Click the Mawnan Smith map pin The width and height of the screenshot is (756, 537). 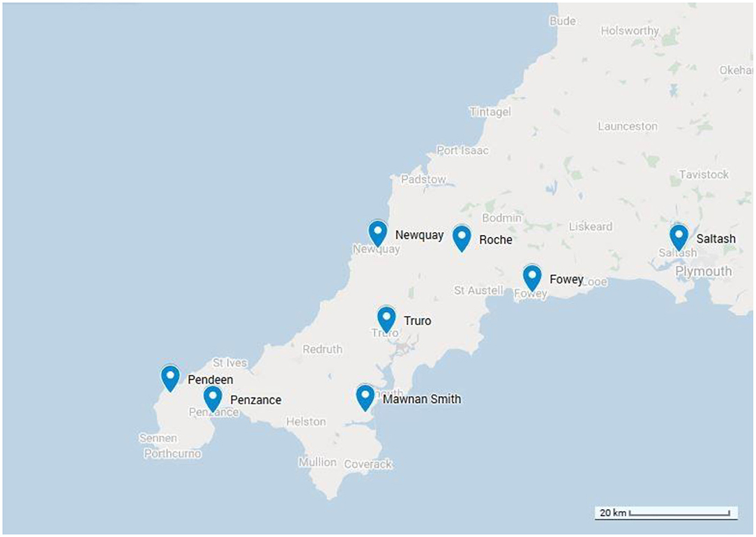[365, 398]
